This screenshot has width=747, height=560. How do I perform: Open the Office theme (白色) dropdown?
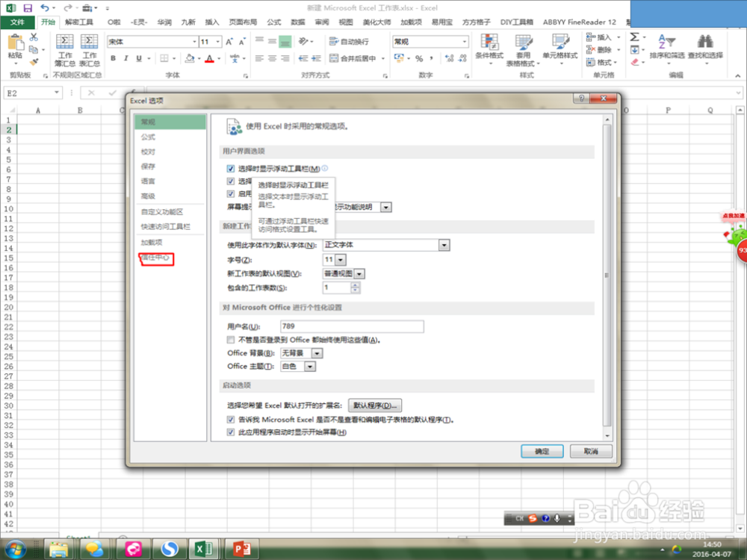tap(310, 367)
